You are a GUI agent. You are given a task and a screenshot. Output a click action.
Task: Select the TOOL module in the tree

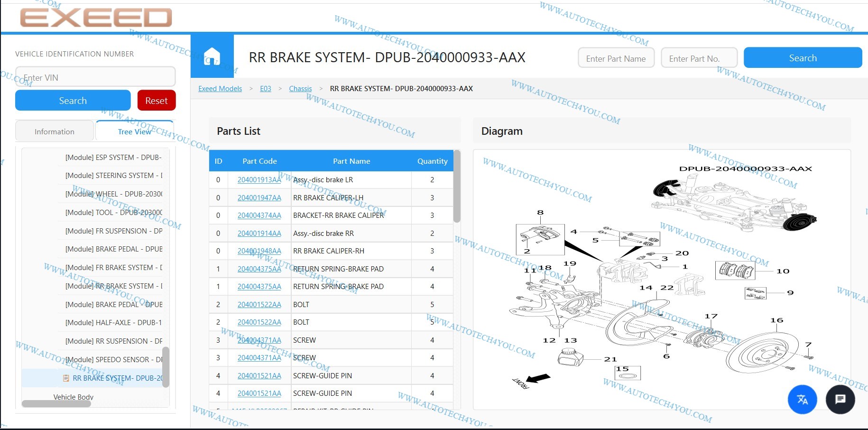114,213
